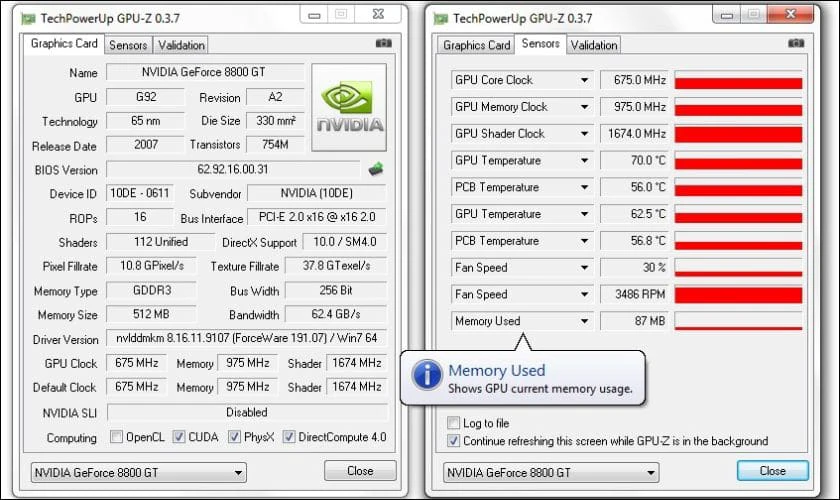Open the Memory Used sensor dropdown
This screenshot has height=500, width=840.
click(584, 322)
